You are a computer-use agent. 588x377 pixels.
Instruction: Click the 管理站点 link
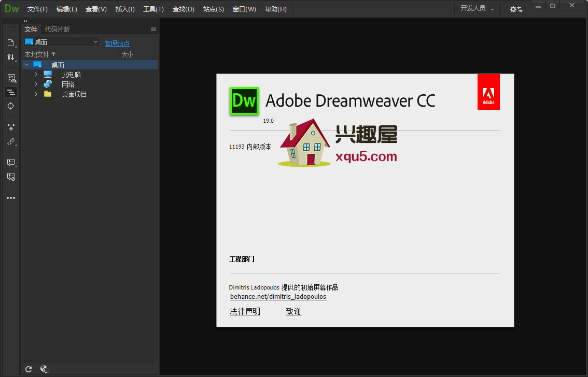tap(117, 44)
